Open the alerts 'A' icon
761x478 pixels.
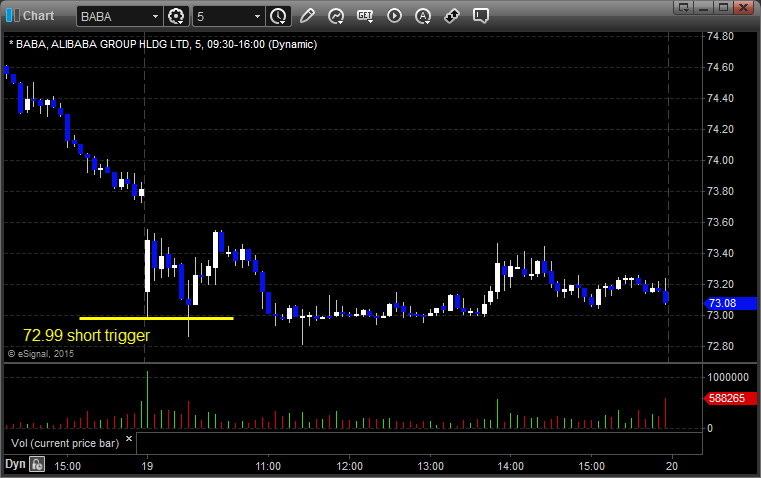pos(423,16)
